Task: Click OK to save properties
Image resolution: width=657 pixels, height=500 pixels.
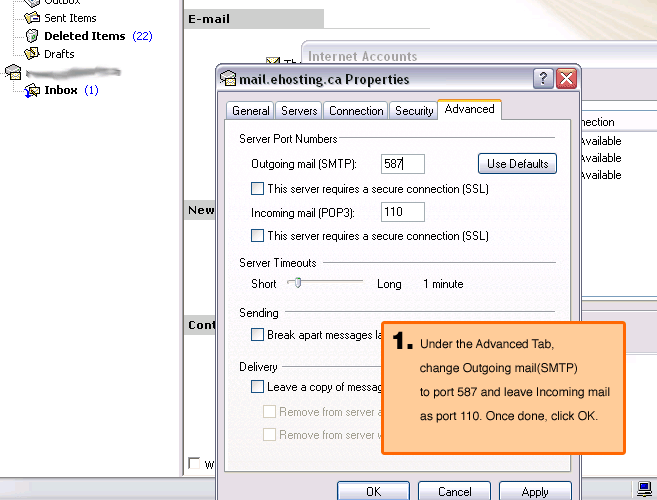Action: pyautogui.click(x=373, y=491)
